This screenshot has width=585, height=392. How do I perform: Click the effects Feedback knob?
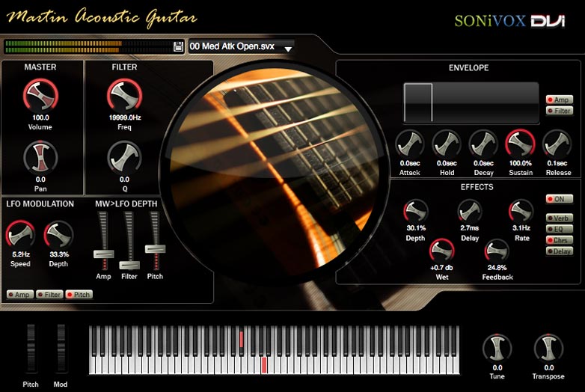coord(497,251)
